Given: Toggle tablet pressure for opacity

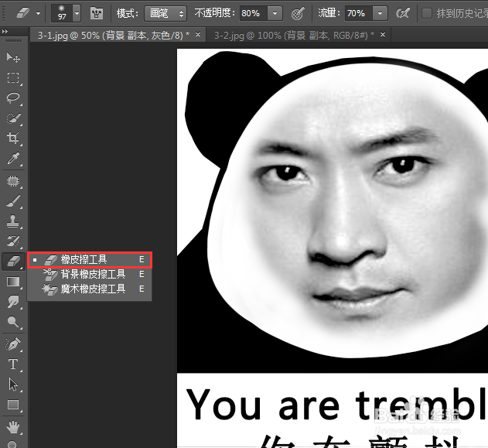Looking at the screenshot, I should click(298, 13).
